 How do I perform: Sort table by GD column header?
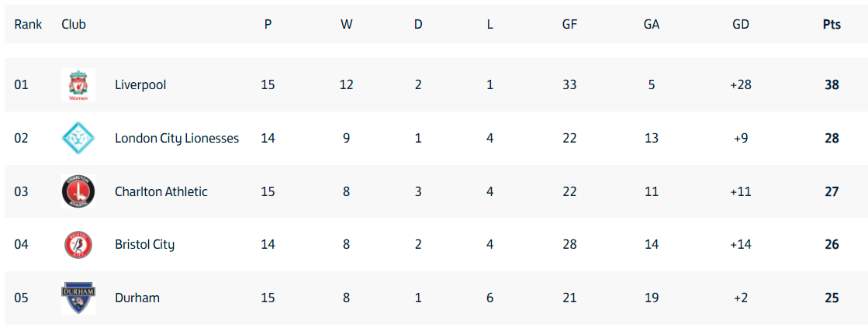(741, 24)
